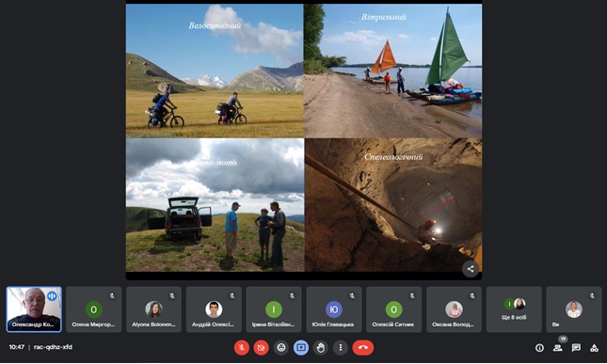
Task: Click the red leave call button
Action: (x=363, y=347)
